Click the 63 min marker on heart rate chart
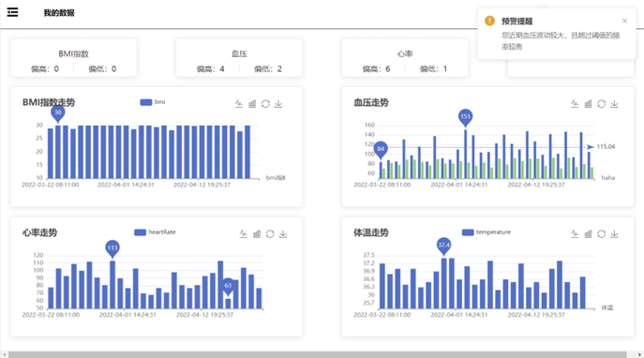Screen dimensions: 644x358 pos(229,286)
